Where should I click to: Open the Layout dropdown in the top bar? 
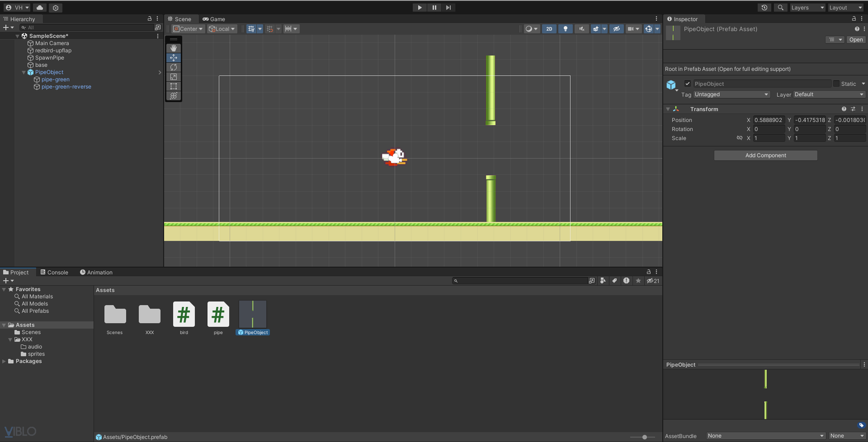pos(846,8)
